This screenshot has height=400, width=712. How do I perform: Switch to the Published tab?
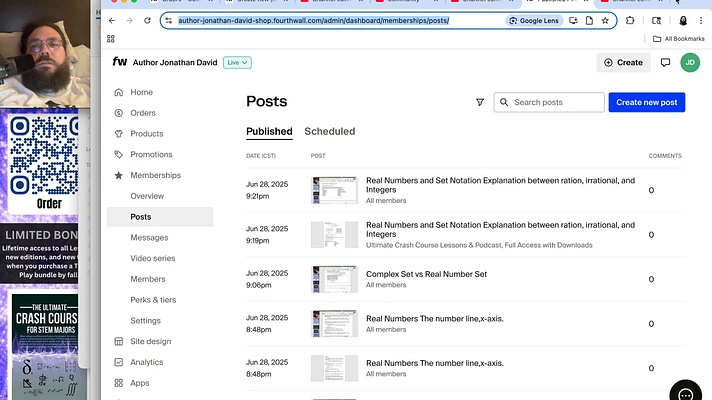coord(269,132)
